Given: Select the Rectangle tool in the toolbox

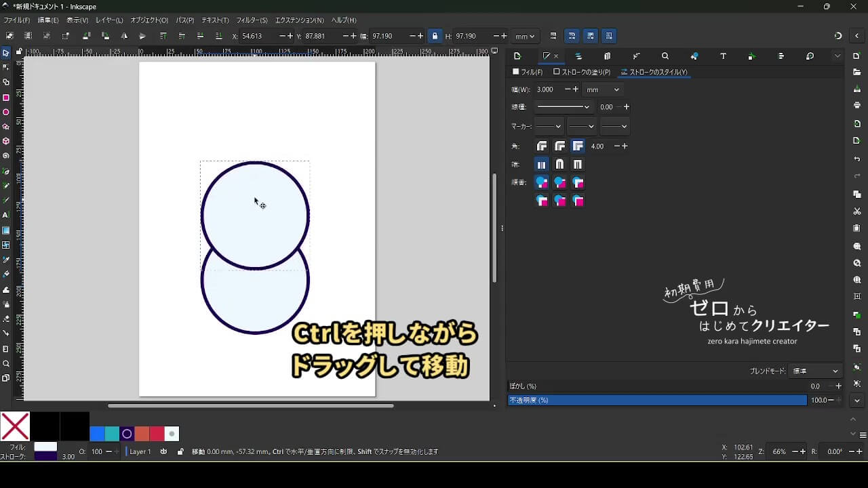Looking at the screenshot, I should click(x=6, y=98).
